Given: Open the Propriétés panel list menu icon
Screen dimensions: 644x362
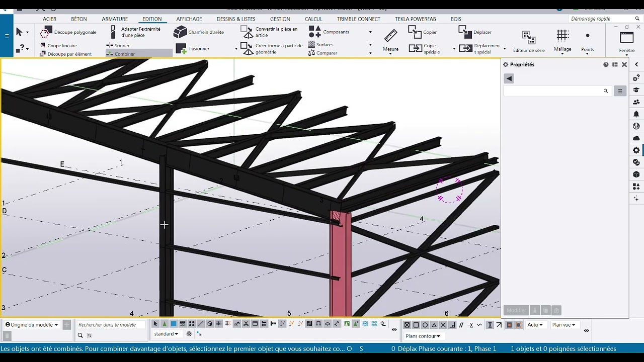Looking at the screenshot, I should (x=620, y=91).
